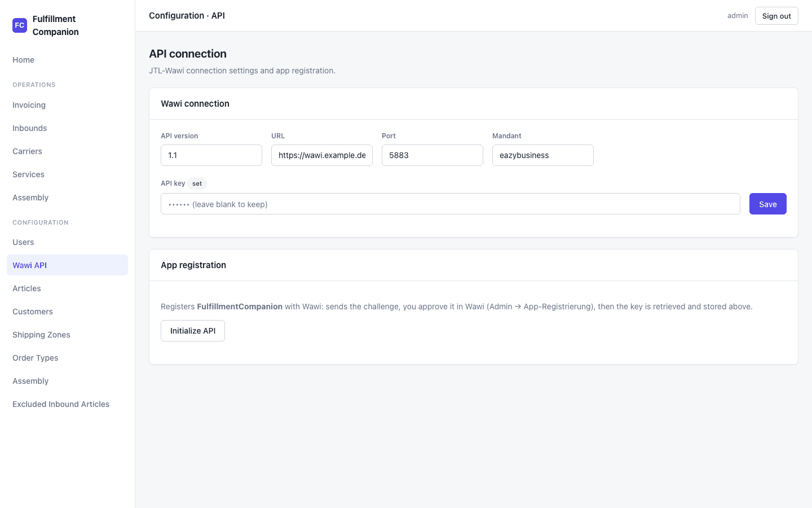Save the Wawi connection settings
This screenshot has height=508, width=812.
[x=768, y=204]
